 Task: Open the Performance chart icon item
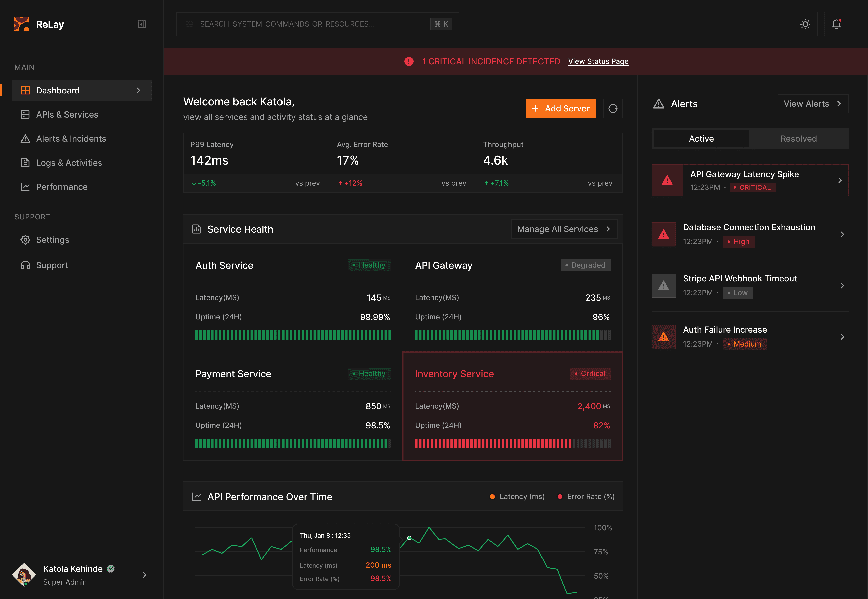pyautogui.click(x=25, y=187)
